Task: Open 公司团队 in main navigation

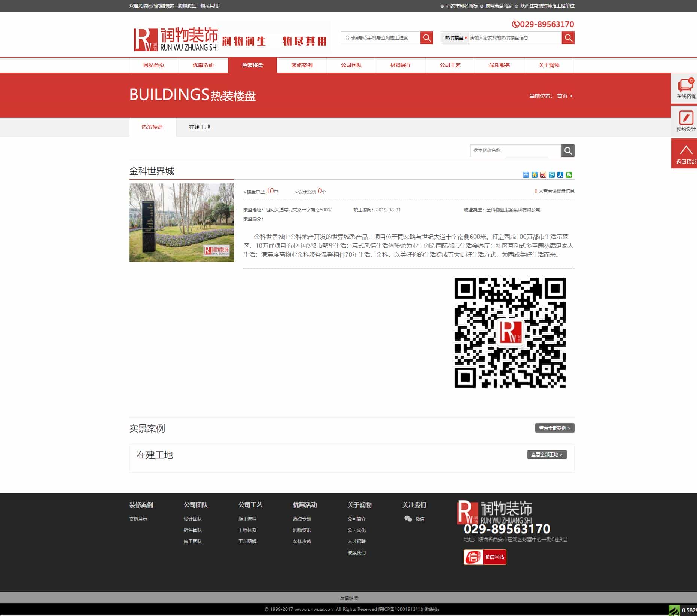Action: 351,65
